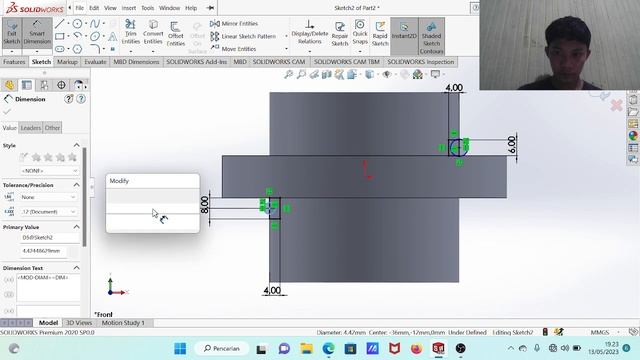Select the Line sketch tool
Image resolution: width=640 pixels, height=360 pixels.
pos(60,24)
